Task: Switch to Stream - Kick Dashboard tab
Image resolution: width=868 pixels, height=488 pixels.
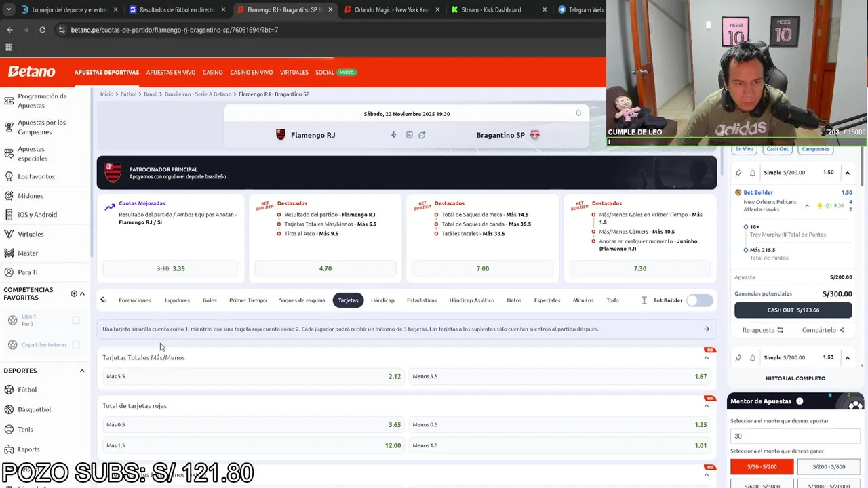Action: coord(500,10)
